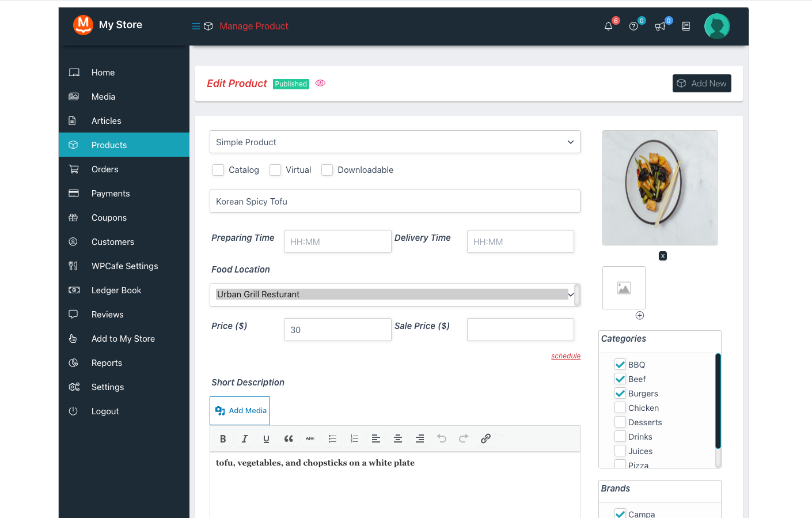Open Reviews in sidebar
The height and width of the screenshot is (518, 812).
(124, 315)
